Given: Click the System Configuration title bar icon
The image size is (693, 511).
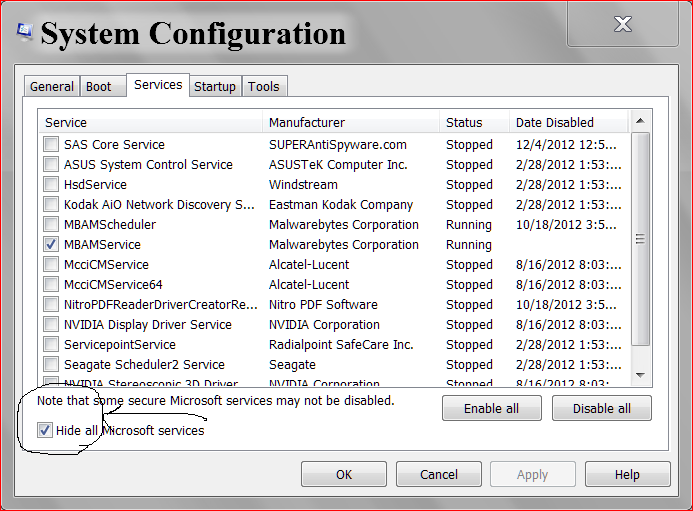Looking at the screenshot, I should [x=25, y=32].
